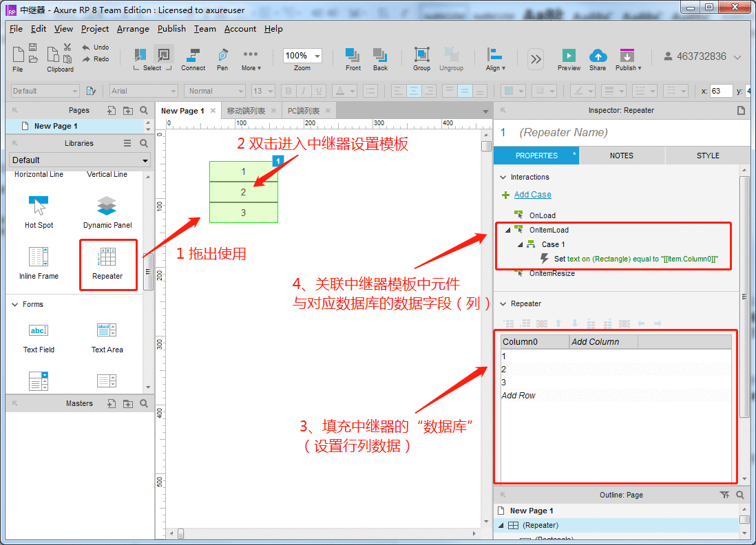Toggle Italic formatting
This screenshot has width=756, height=545.
click(303, 91)
